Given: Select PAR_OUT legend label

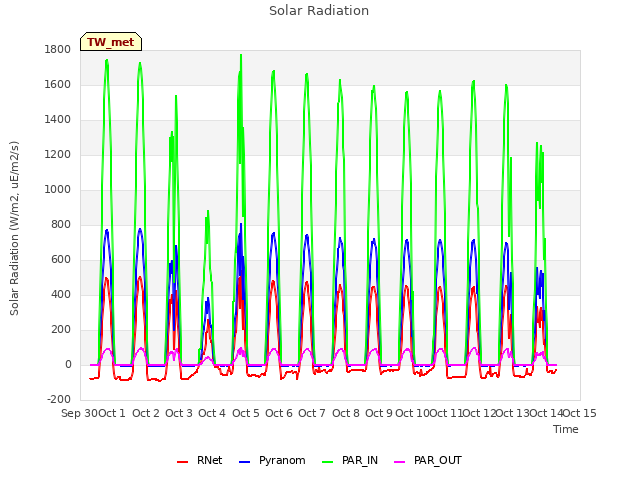Looking at the screenshot, I should pyautogui.click(x=438, y=460).
